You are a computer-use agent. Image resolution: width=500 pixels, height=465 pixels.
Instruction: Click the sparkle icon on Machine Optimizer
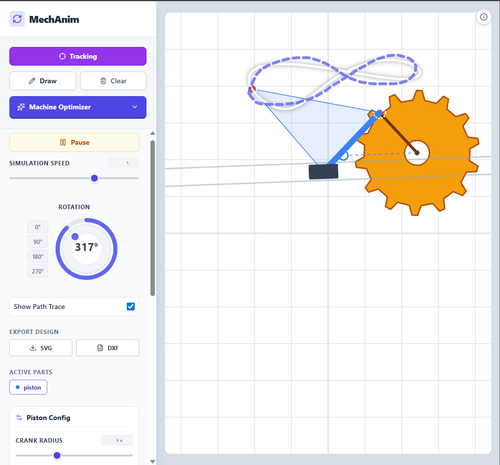point(21,107)
